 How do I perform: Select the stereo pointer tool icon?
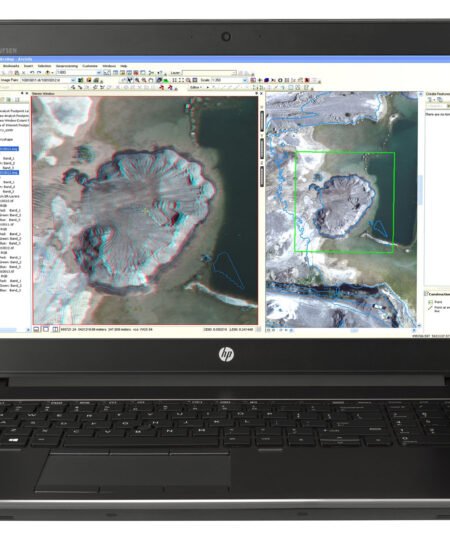pos(130,80)
